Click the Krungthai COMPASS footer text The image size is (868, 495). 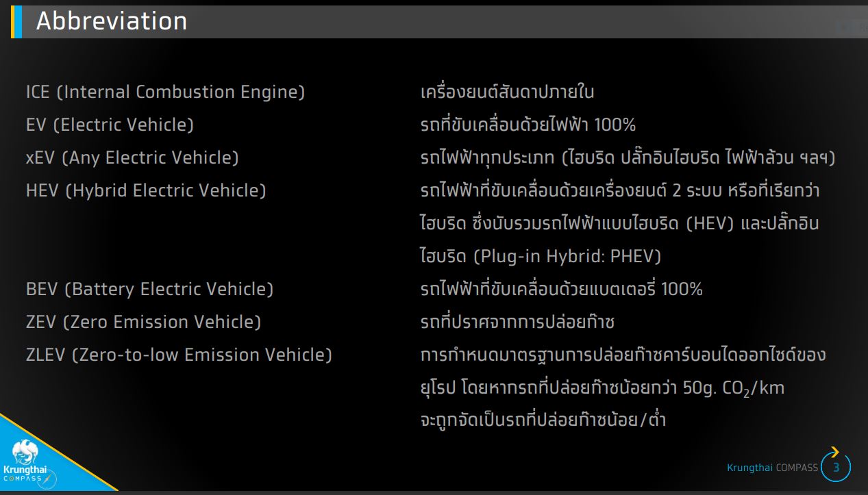point(772,468)
